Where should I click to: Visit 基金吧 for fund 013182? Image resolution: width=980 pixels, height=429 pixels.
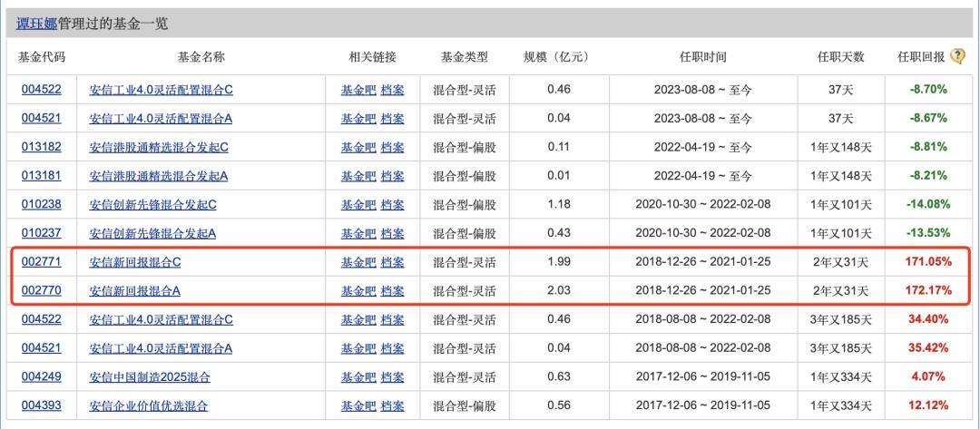[x=358, y=147]
